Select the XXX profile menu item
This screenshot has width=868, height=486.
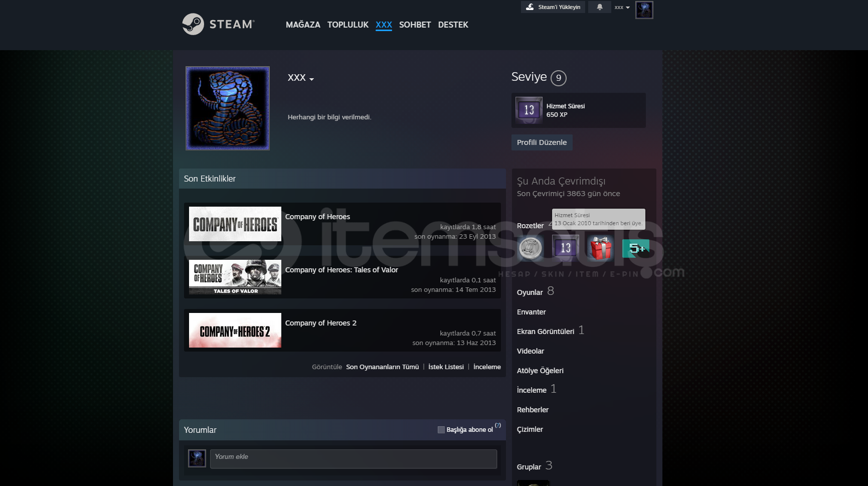384,25
